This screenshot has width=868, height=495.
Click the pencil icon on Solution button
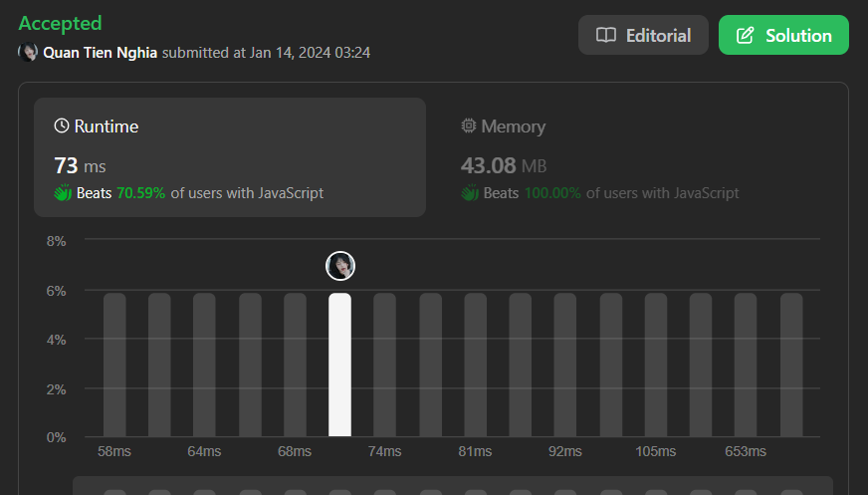coord(745,35)
